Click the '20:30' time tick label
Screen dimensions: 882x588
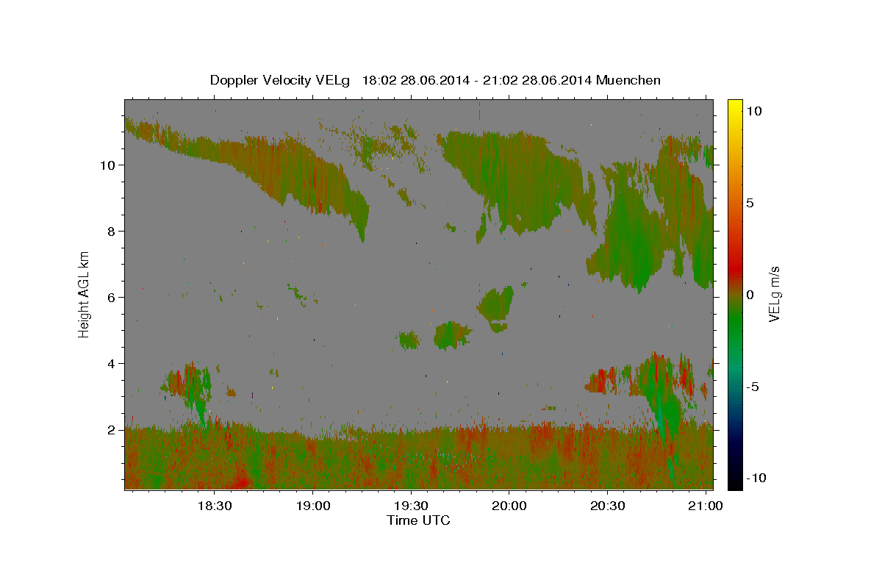pyautogui.click(x=607, y=506)
